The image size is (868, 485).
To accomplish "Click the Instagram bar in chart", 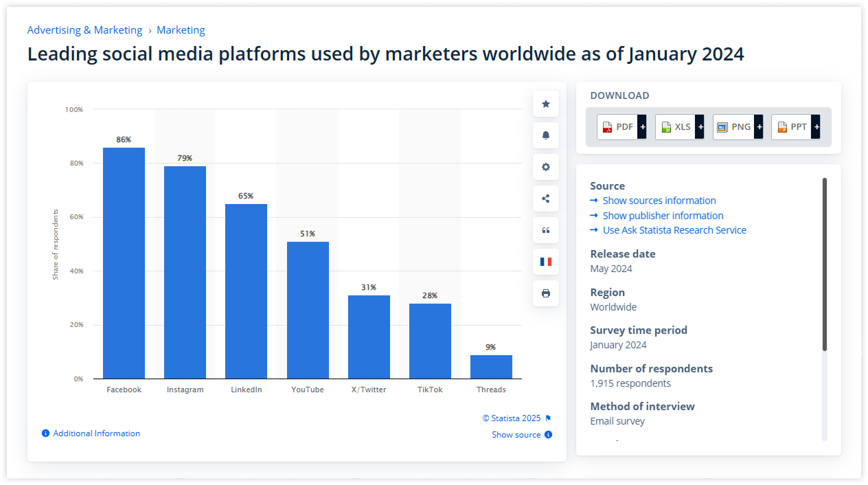I will tap(185, 273).
